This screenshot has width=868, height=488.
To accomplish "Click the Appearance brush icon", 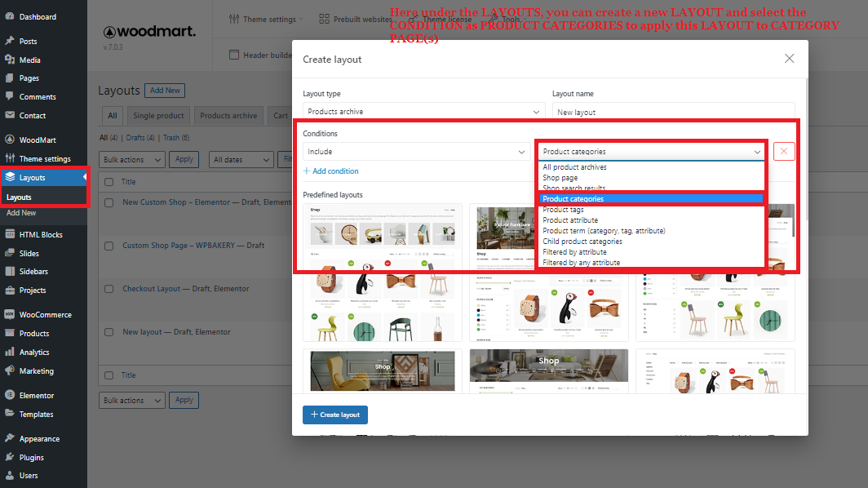I will click(x=10, y=438).
